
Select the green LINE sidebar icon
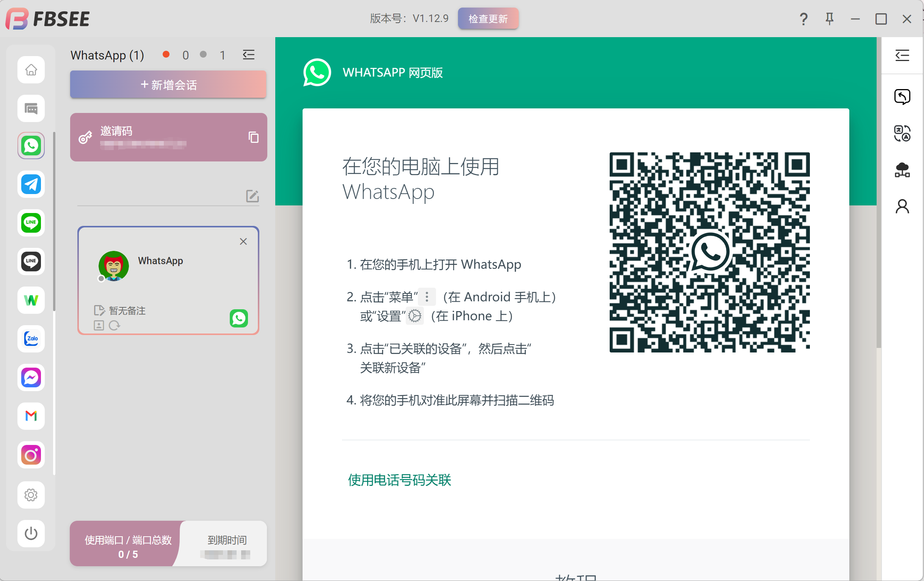coord(31,223)
